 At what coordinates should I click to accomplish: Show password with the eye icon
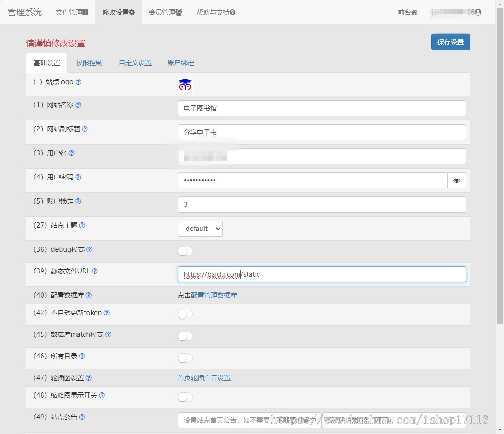(457, 180)
